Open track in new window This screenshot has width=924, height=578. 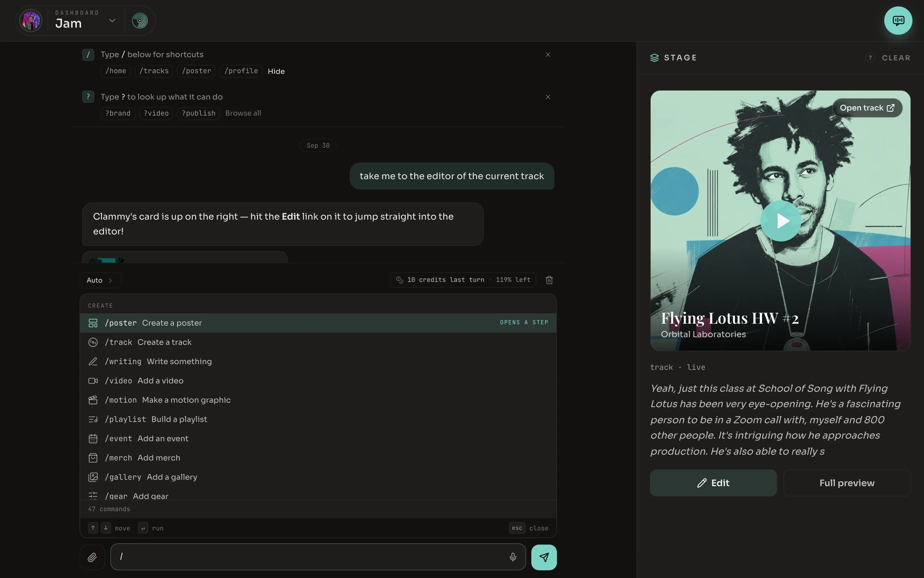(867, 108)
